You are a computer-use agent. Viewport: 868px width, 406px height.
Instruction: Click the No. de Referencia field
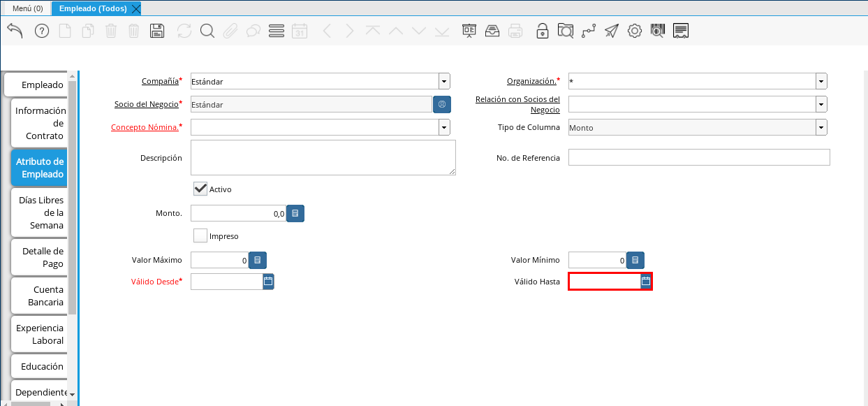click(x=699, y=157)
